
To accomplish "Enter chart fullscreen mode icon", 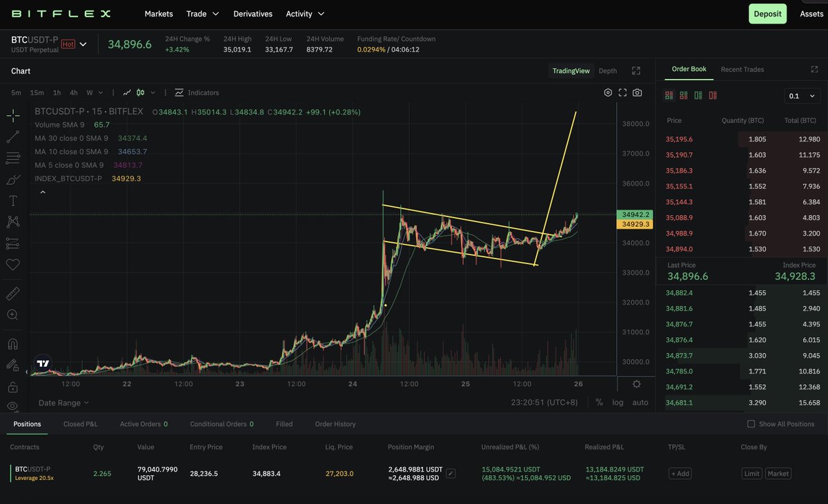I will (622, 92).
